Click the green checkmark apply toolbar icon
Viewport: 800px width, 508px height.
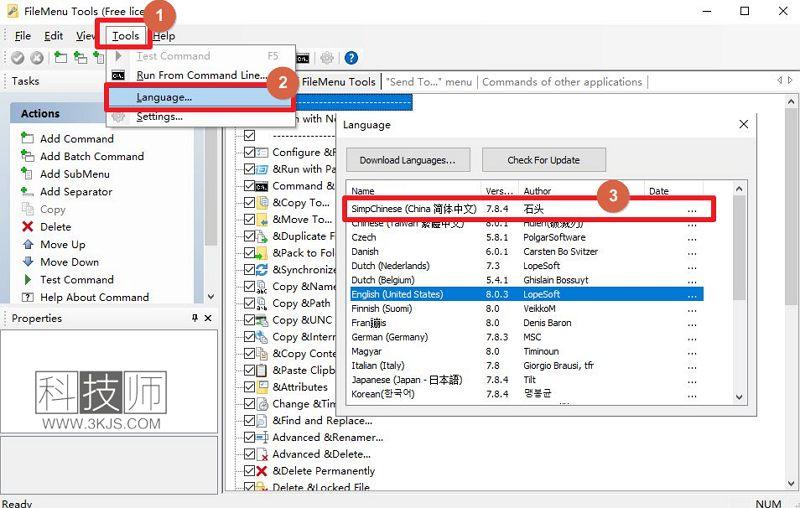17,58
